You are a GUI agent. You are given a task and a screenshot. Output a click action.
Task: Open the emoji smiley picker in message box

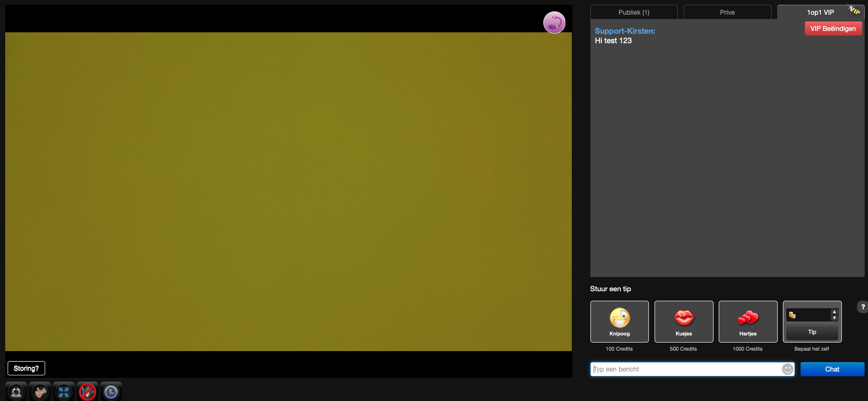787,369
